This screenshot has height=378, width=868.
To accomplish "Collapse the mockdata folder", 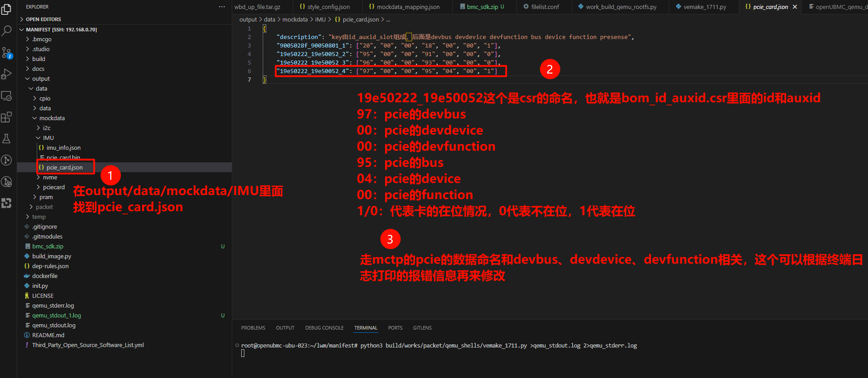I will click(52, 118).
